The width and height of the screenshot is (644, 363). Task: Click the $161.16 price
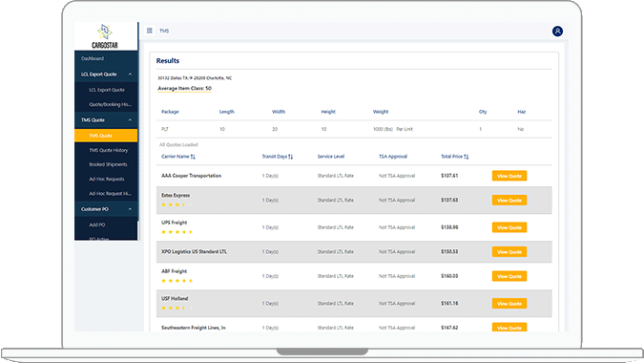click(449, 304)
